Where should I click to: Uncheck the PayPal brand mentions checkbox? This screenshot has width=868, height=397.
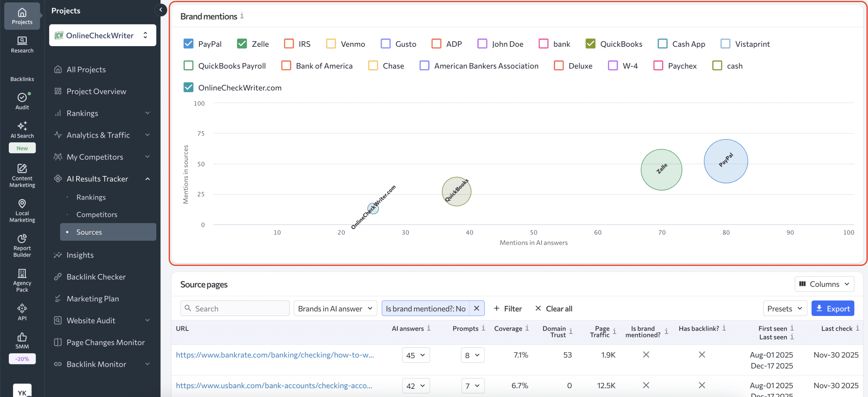[x=189, y=43]
